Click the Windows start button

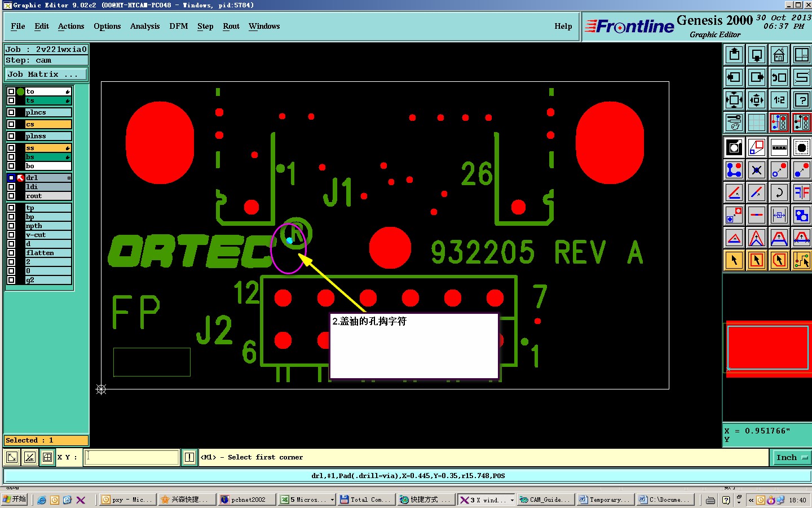15,500
